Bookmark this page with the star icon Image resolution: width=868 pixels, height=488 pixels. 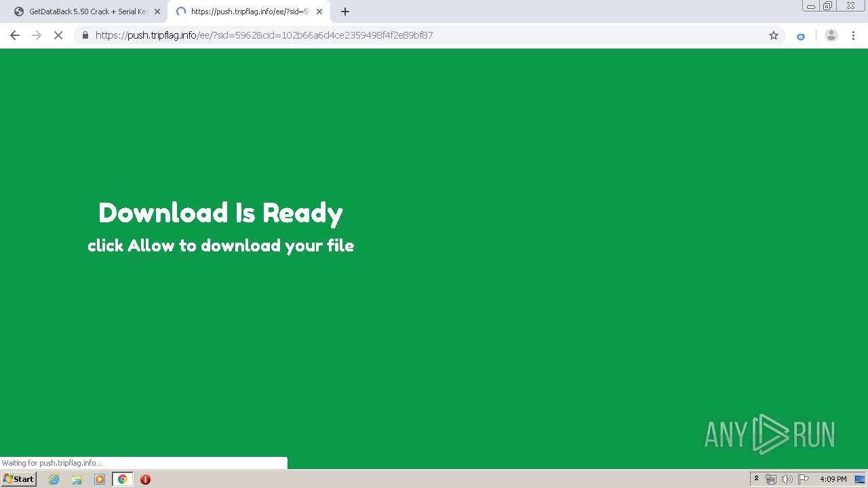click(x=774, y=35)
